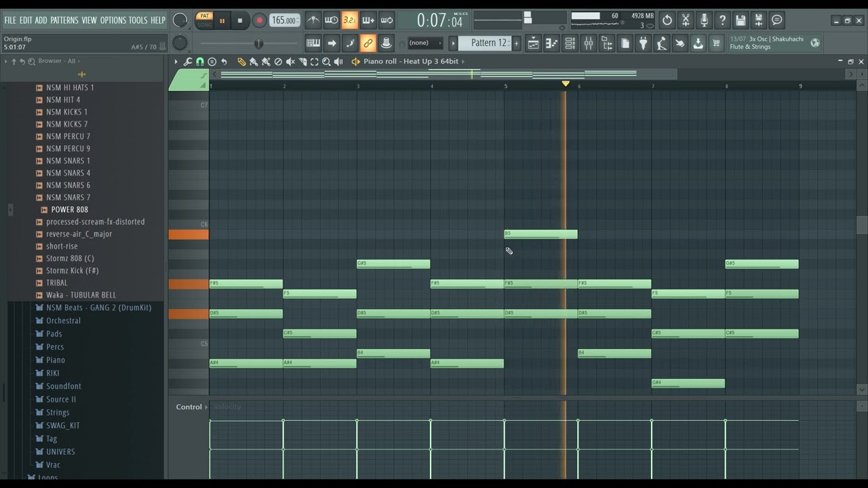Open the help question mark button
Screen dimensions: 868x488
tap(722, 20)
